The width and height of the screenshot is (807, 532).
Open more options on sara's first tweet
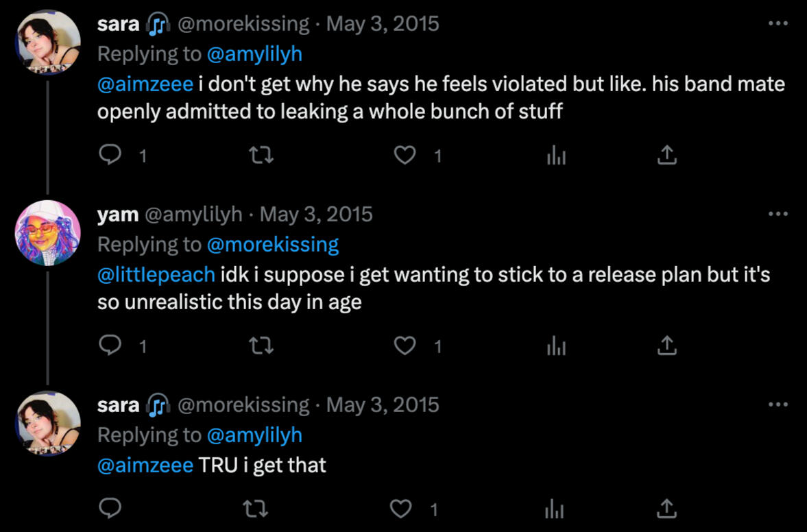coord(778,24)
